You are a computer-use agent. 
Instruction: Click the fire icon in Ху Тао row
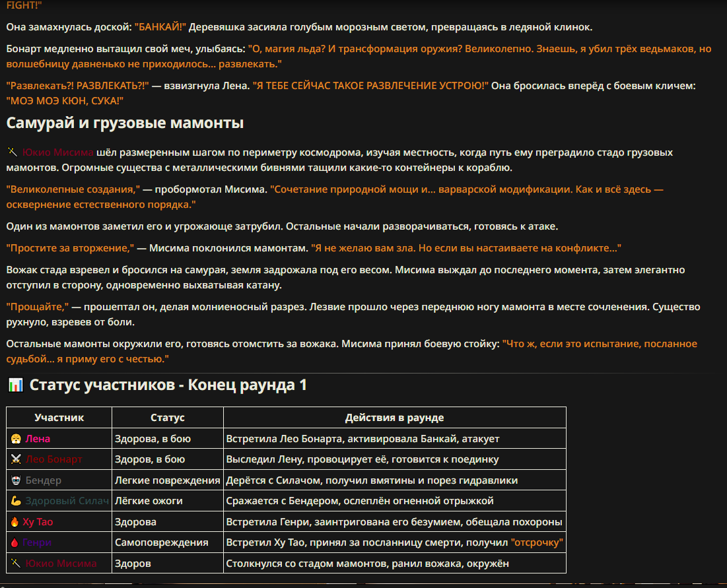tap(15, 522)
